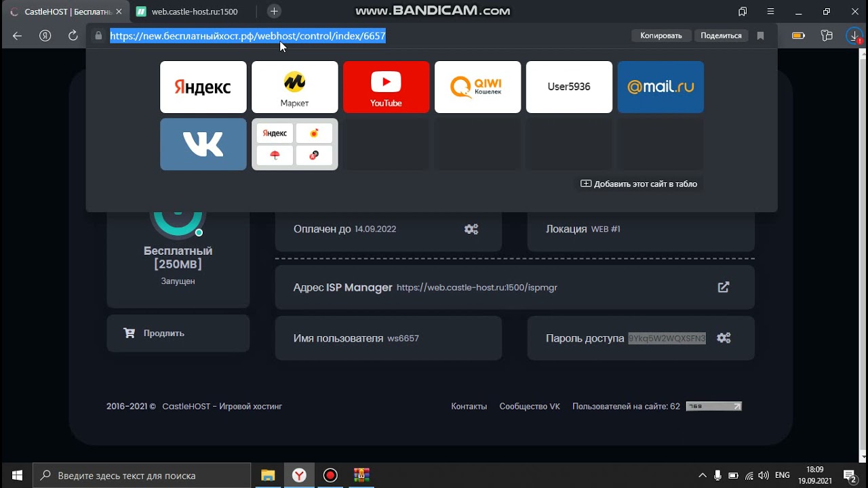Image resolution: width=868 pixels, height=488 pixels.
Task: Click the Windows taskbar search field
Action: pyautogui.click(x=142, y=476)
